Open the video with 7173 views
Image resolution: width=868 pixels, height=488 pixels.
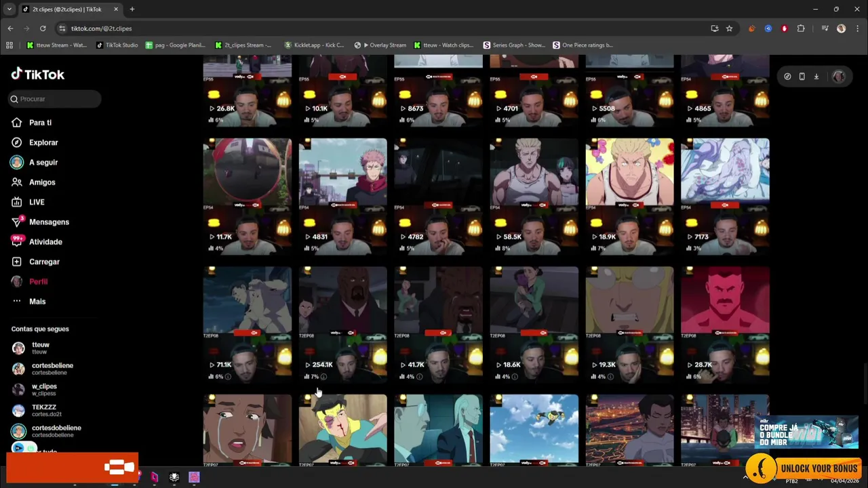[726, 197]
